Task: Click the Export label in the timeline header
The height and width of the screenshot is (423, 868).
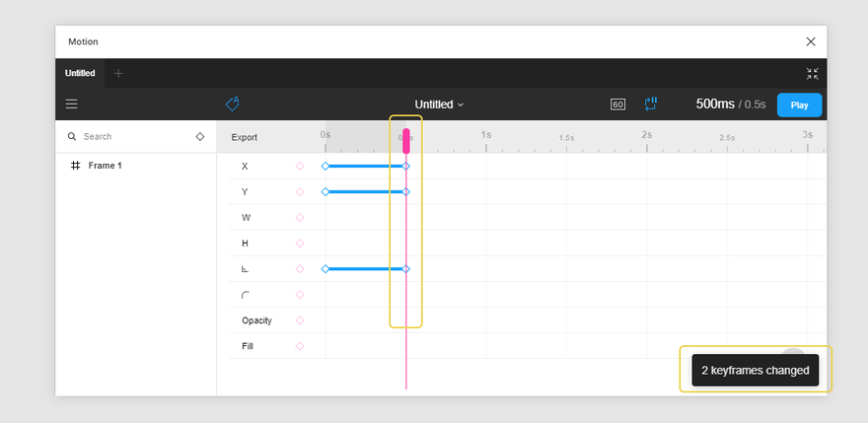Action: 245,137
